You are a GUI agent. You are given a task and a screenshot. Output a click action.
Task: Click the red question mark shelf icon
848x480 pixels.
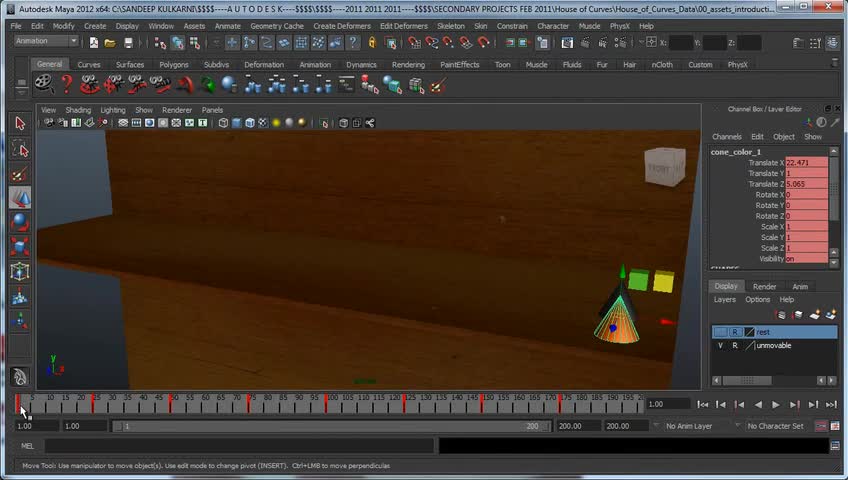pos(66,85)
